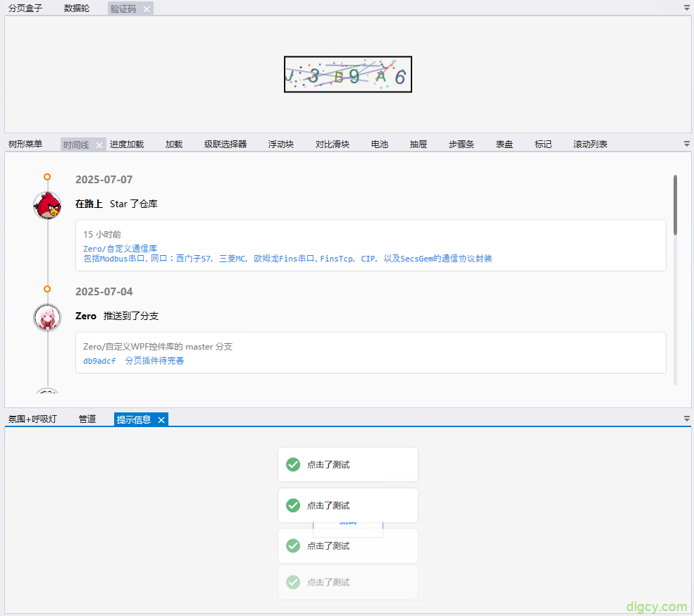This screenshot has width=694, height=616.
Task: Click the db9adcf commit hash link
Action: [99, 361]
